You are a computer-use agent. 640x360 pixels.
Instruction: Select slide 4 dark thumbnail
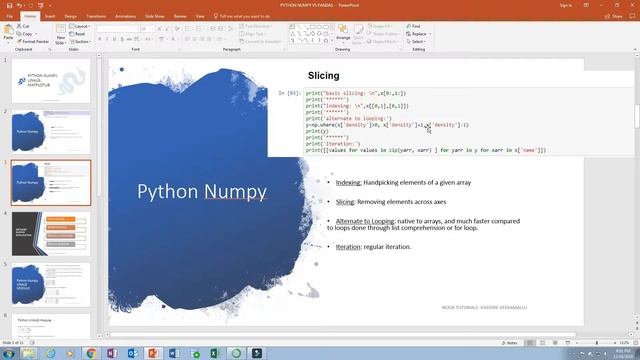tap(51, 233)
